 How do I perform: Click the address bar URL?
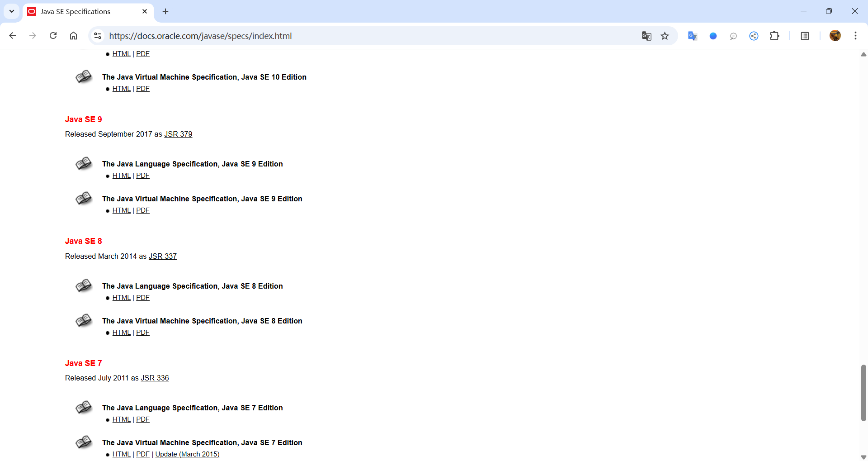200,36
